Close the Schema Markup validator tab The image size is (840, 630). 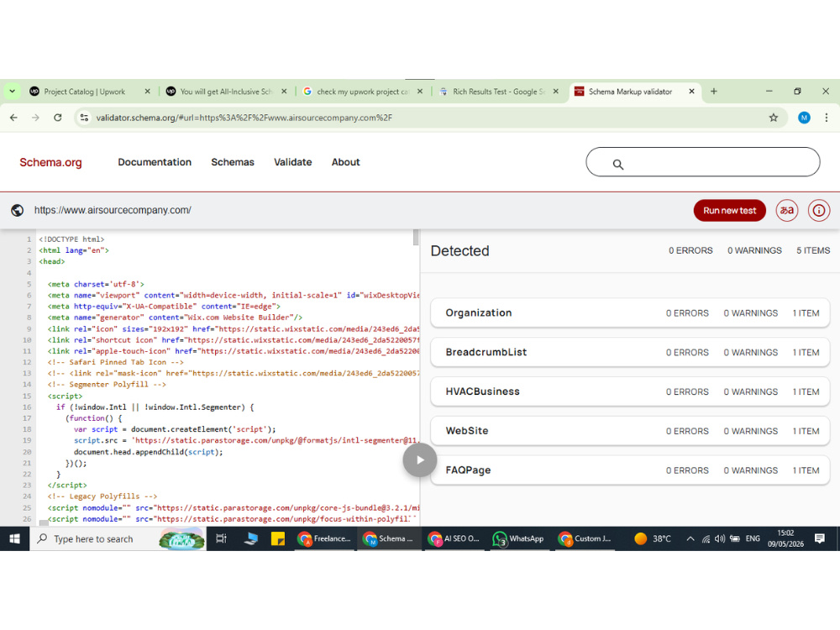click(x=691, y=92)
